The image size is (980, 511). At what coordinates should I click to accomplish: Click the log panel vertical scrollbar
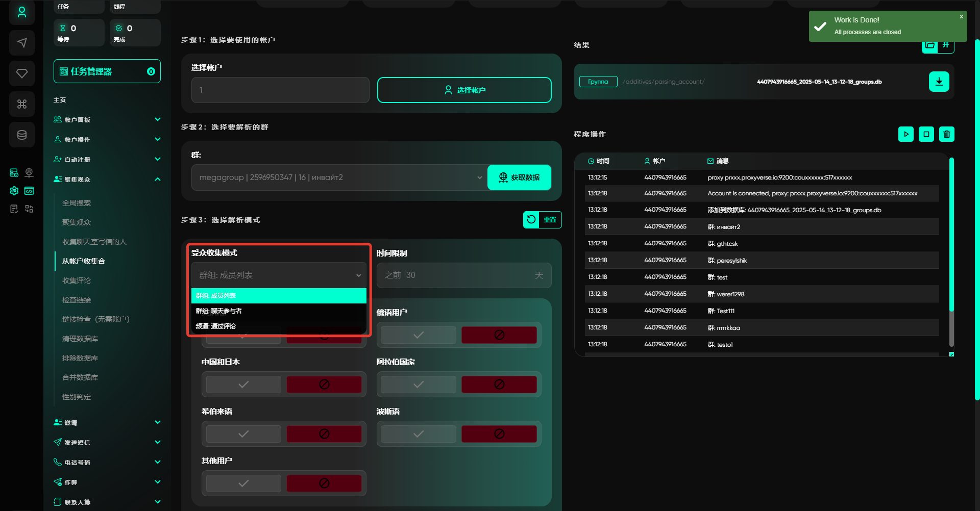(951, 235)
